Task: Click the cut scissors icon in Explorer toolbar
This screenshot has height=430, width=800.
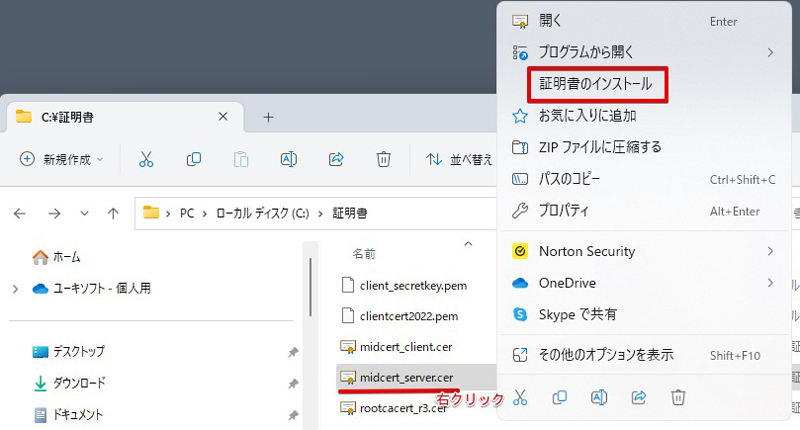Action: coord(146,160)
